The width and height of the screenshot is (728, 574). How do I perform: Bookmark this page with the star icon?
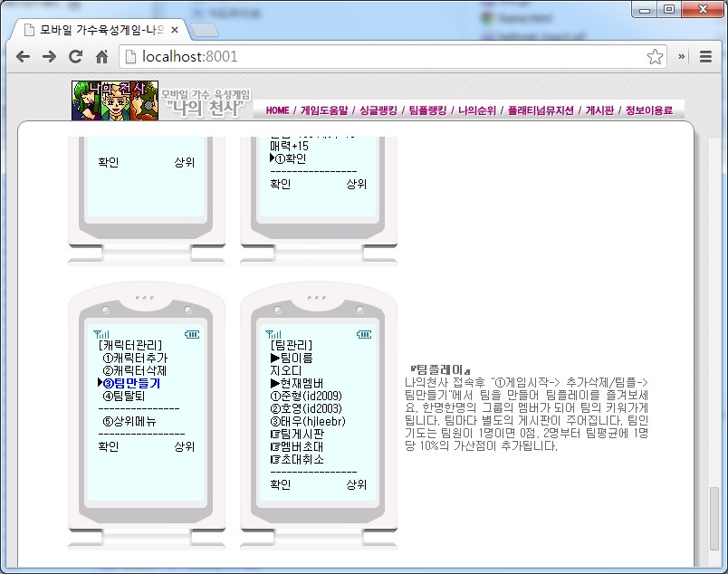[655, 56]
